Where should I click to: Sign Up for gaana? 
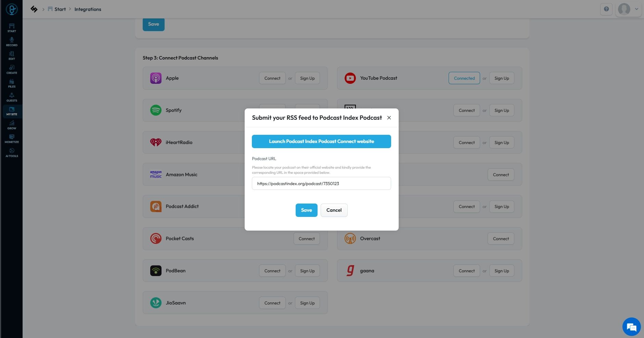pos(502,271)
